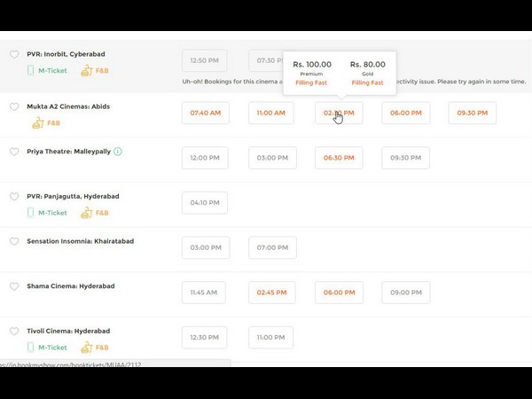Click F&B label under Mukta A2 Cinemas

pos(53,123)
